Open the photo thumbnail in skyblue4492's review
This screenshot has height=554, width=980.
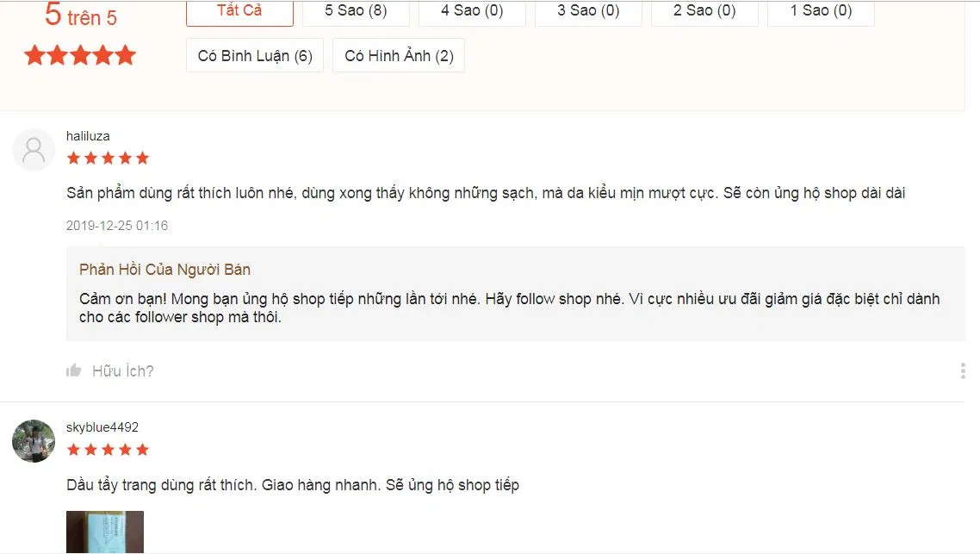click(x=107, y=532)
